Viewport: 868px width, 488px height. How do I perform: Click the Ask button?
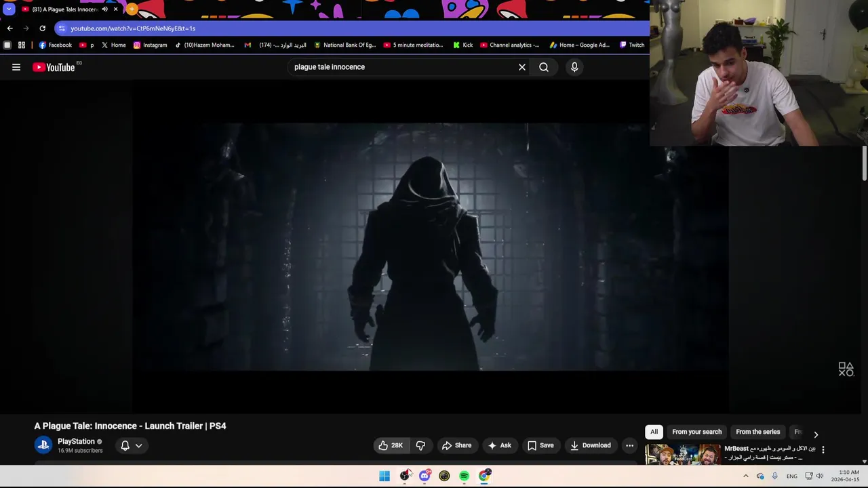click(x=500, y=445)
